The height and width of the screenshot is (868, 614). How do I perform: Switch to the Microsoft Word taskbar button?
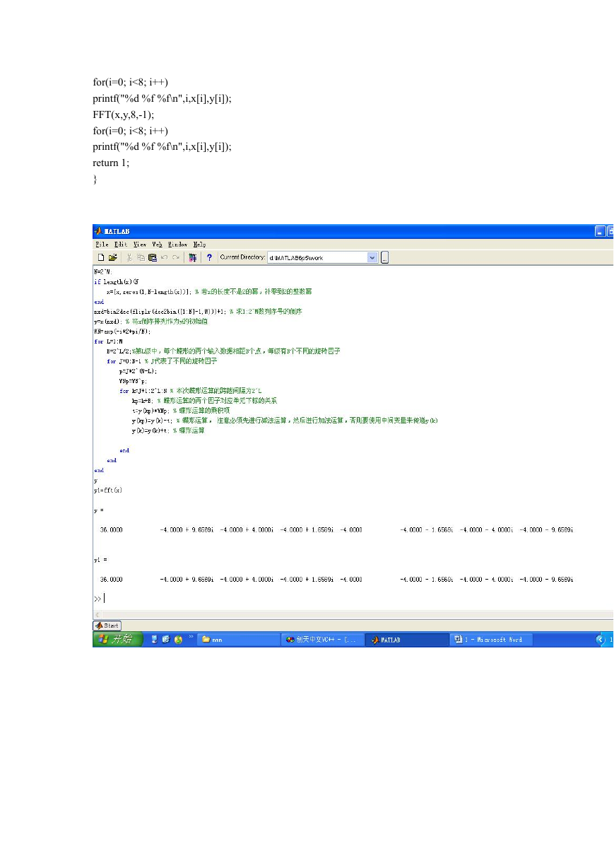coord(491,640)
